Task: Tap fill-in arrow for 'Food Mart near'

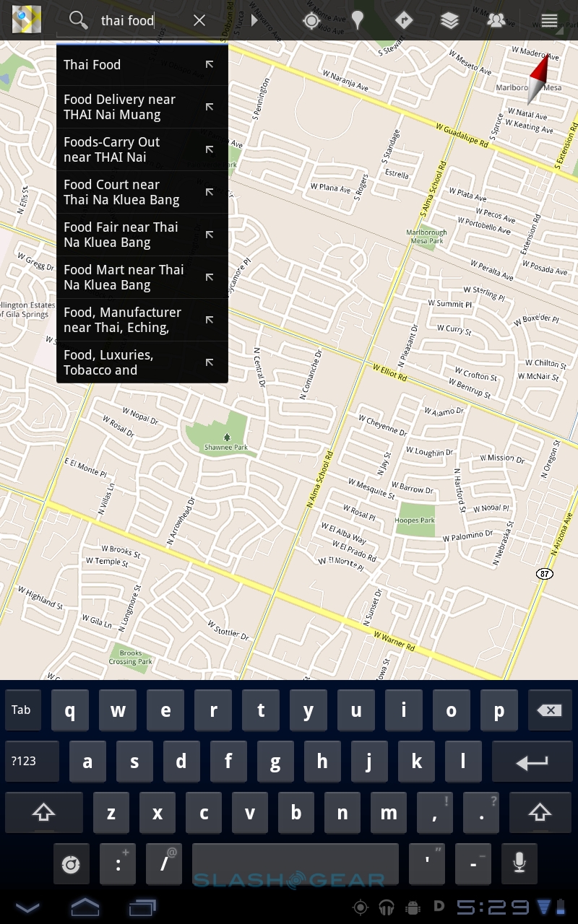Action: point(210,277)
